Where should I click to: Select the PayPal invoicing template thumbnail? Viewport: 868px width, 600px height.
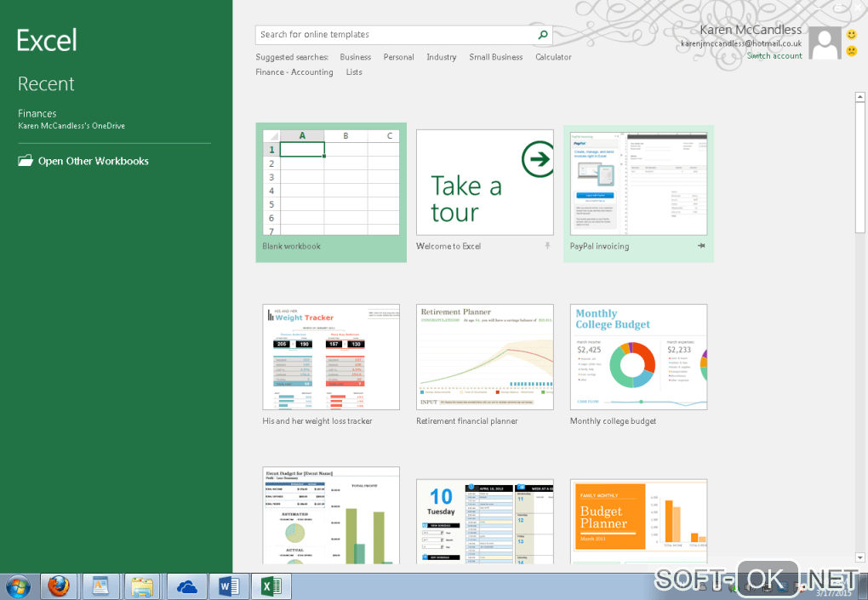[x=638, y=183]
